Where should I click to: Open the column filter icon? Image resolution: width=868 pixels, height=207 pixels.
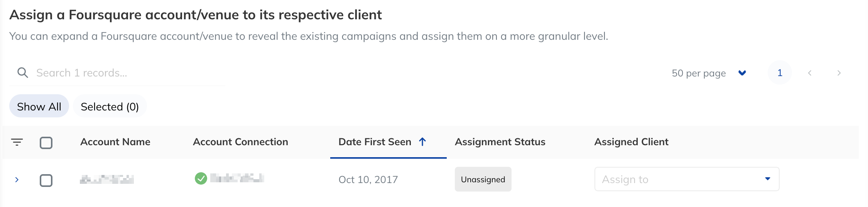17,142
